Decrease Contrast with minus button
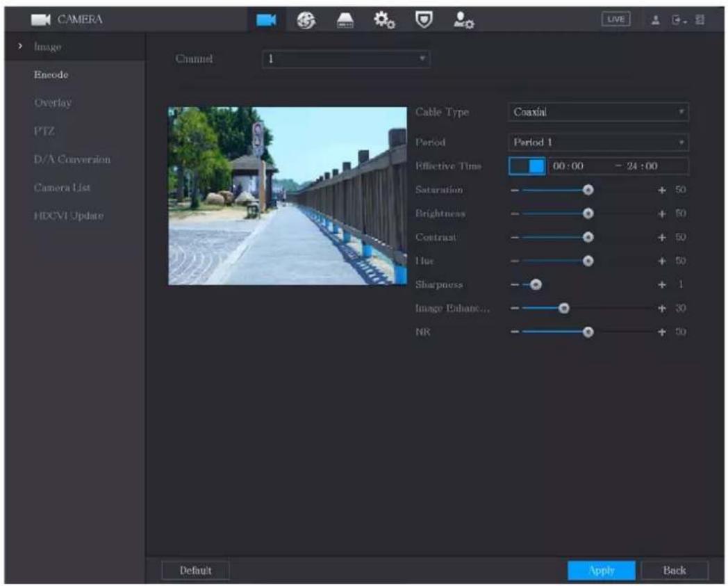The width and height of the screenshot is (728, 586). coord(515,238)
